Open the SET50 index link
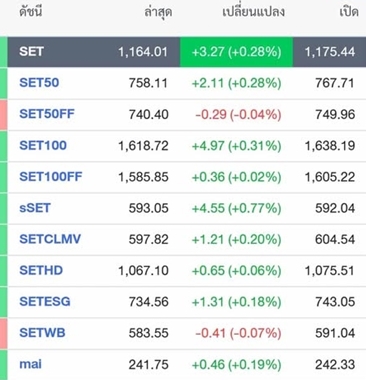The image size is (366, 380). pyautogui.click(x=39, y=83)
